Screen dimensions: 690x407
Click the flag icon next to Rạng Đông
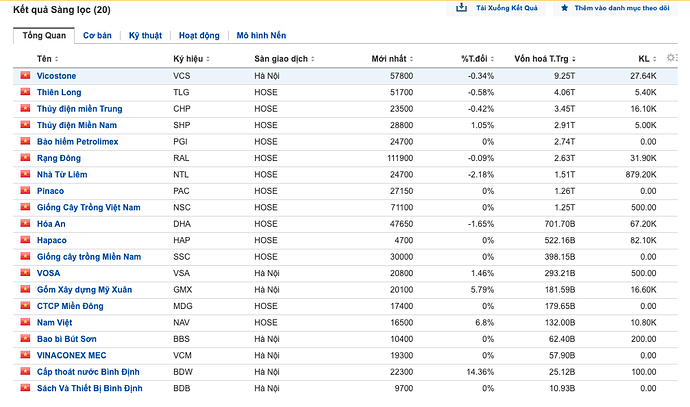tap(26, 158)
